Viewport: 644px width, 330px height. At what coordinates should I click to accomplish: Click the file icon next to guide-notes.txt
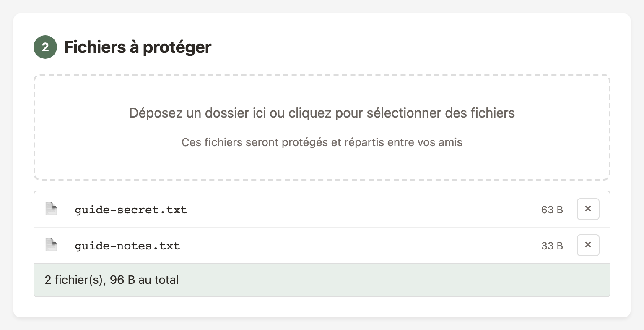51,244
